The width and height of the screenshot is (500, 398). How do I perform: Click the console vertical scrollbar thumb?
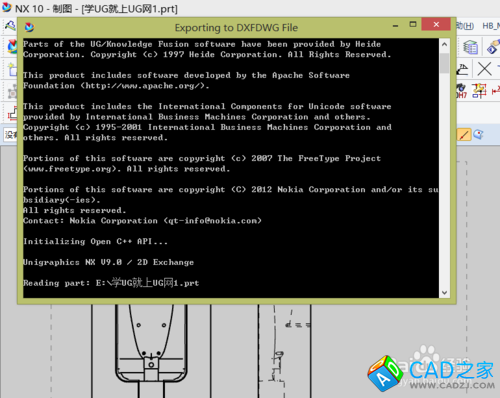444,63
